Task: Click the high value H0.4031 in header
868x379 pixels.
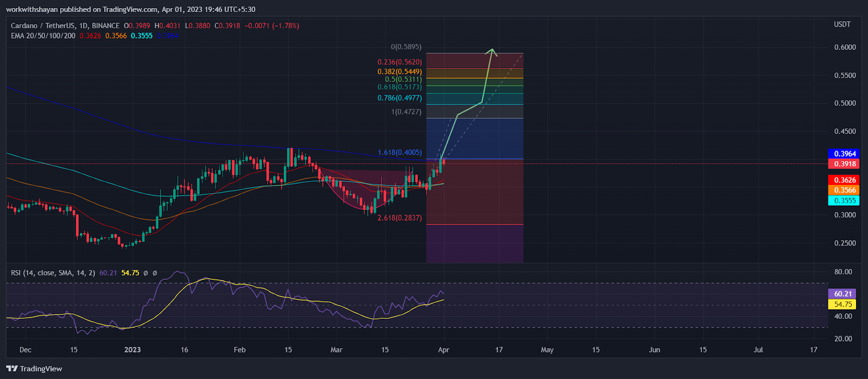Action: (169, 25)
